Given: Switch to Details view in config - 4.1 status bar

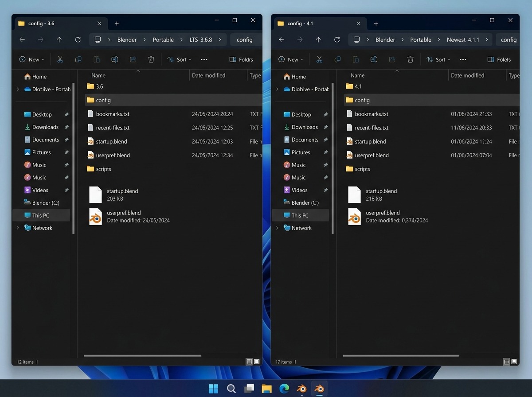Looking at the screenshot, I should coord(506,362).
